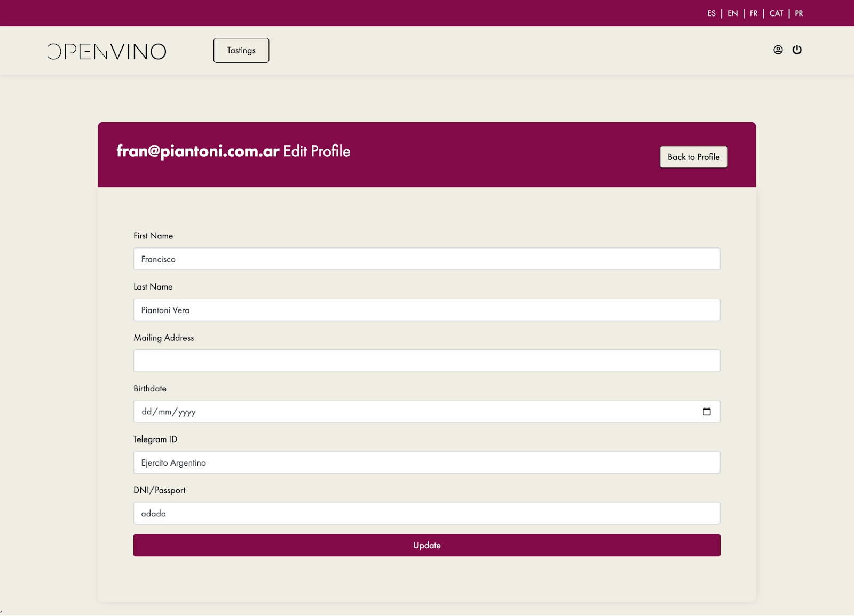Switch language to FR
Viewport: 854px width, 616px height.
(x=754, y=13)
